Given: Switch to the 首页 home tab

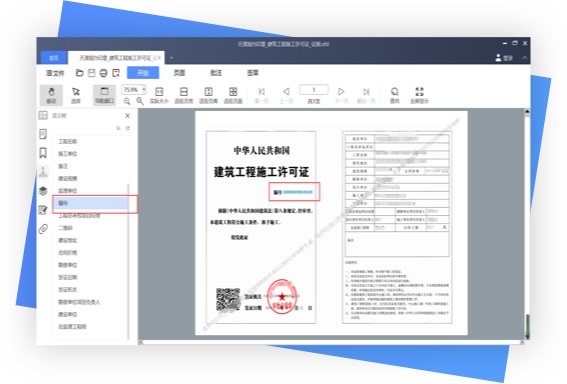Looking at the screenshot, I should pos(54,58).
